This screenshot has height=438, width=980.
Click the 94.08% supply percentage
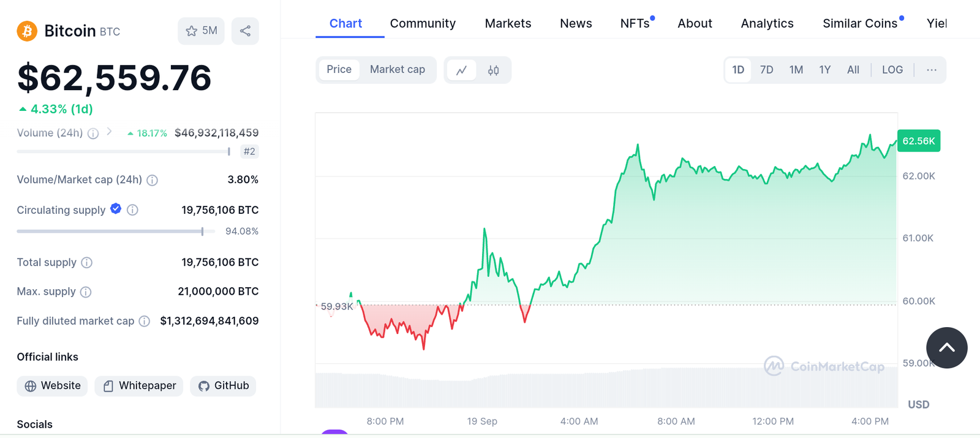click(242, 232)
